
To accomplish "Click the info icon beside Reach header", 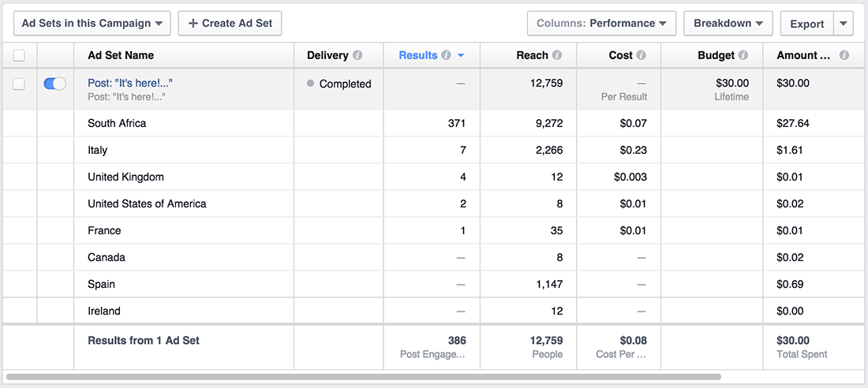I will 557,55.
